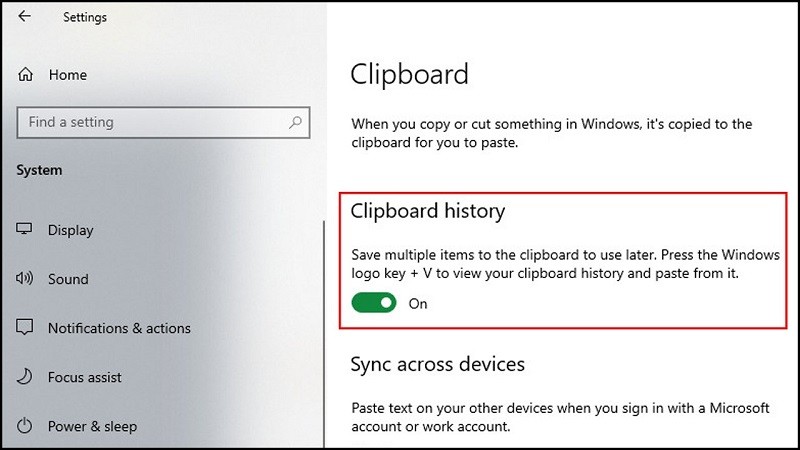Click the Display monitor icon
The height and width of the screenshot is (450, 800).
(25, 230)
